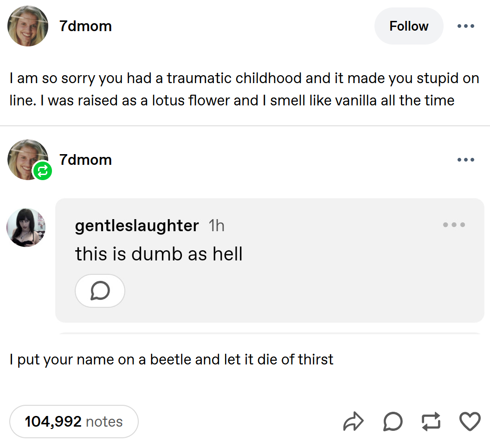
Task: Like the post with heart icon
Action: 469,422
